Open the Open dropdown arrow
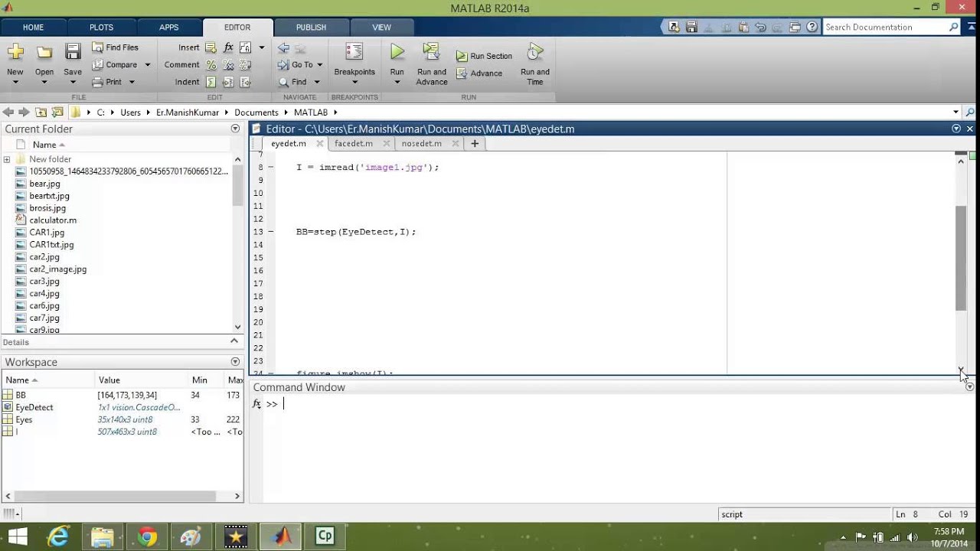The height and width of the screenshot is (551, 980). pos(44,82)
